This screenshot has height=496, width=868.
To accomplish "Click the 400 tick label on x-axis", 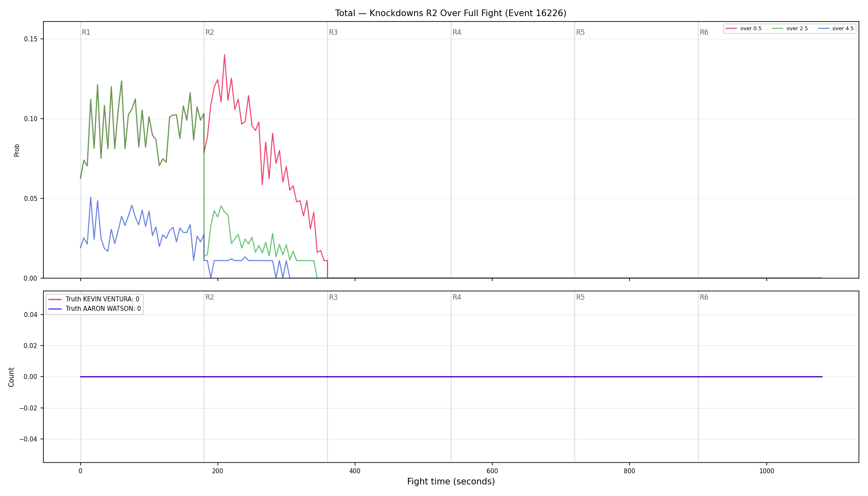I will (355, 471).
